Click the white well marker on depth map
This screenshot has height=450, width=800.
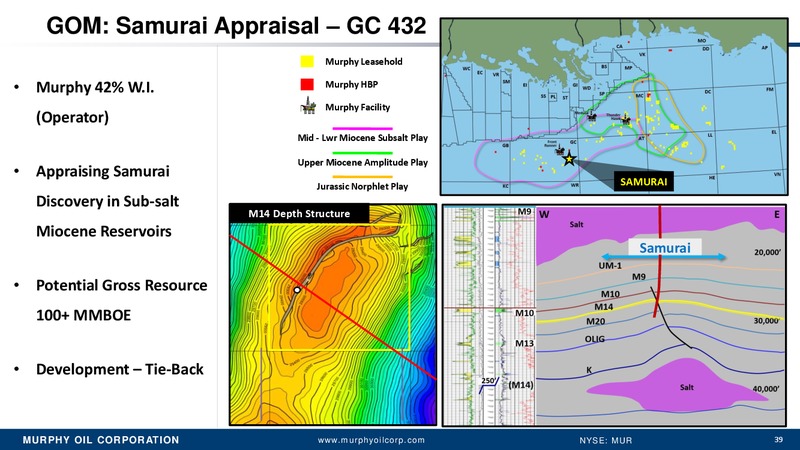pos(297,290)
